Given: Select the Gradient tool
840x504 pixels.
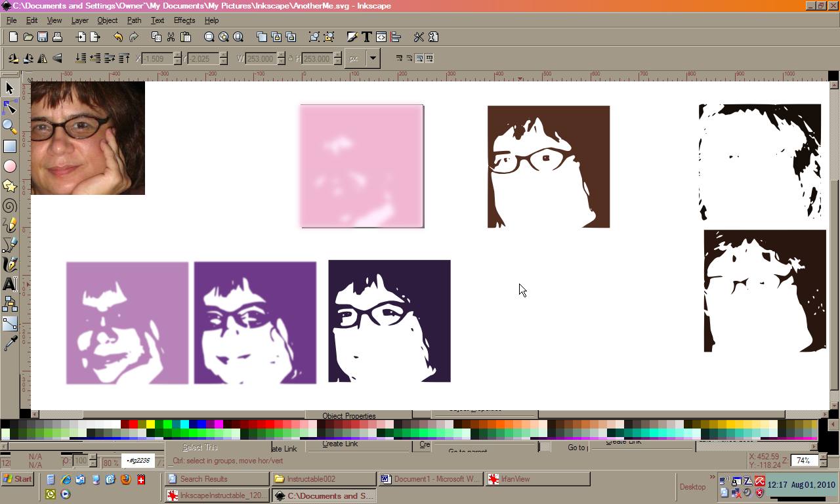Looking at the screenshot, I should pos(10,324).
